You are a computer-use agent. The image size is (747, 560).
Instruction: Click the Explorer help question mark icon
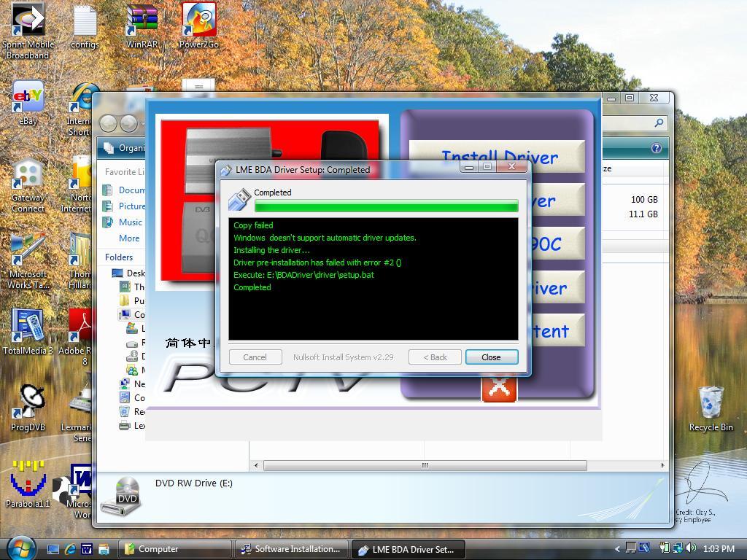click(x=657, y=148)
